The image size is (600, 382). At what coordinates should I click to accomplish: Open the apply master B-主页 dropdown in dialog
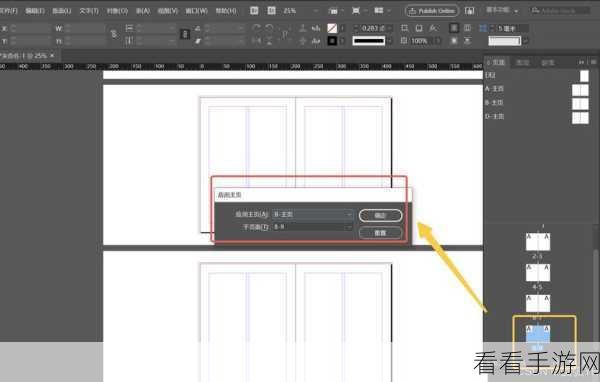click(312, 214)
